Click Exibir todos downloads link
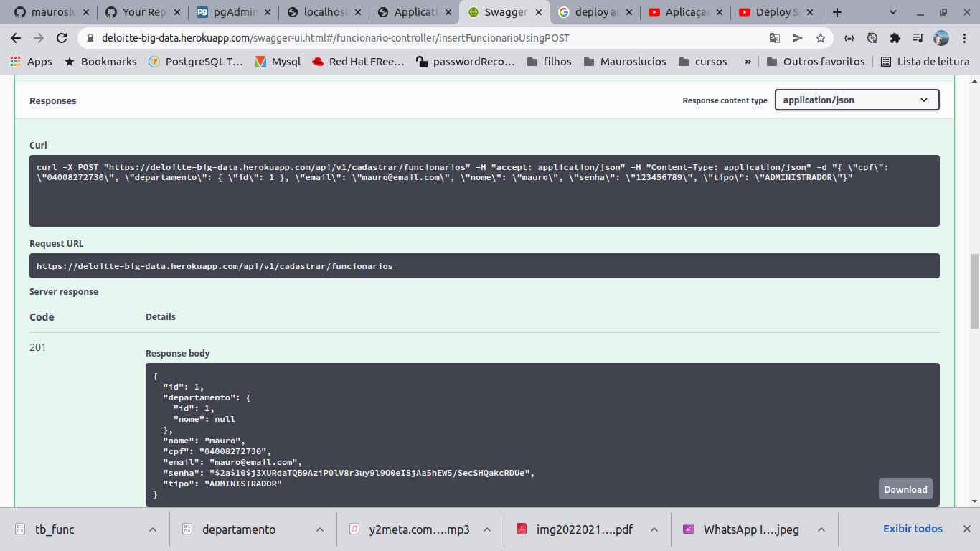This screenshot has width=980, height=551. click(x=913, y=529)
